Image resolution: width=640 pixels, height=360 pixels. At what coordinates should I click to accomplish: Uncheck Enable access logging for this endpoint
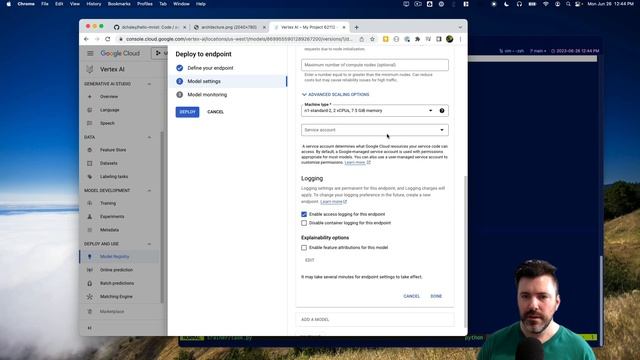click(x=304, y=214)
